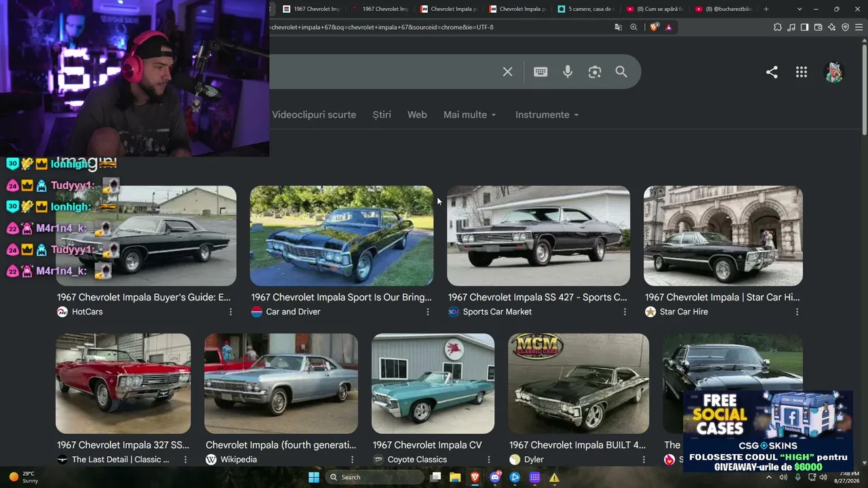Open more options for The Last Detail result

coord(185,460)
